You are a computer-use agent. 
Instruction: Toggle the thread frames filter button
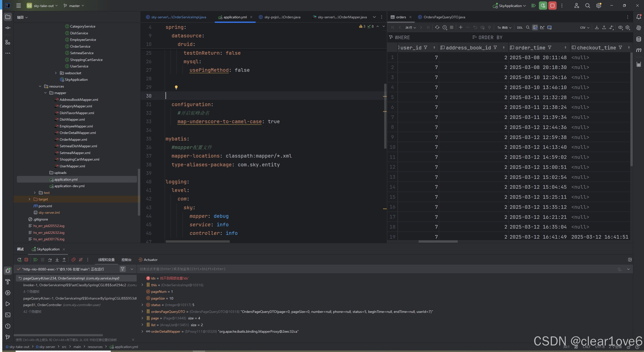pyautogui.click(x=122, y=269)
